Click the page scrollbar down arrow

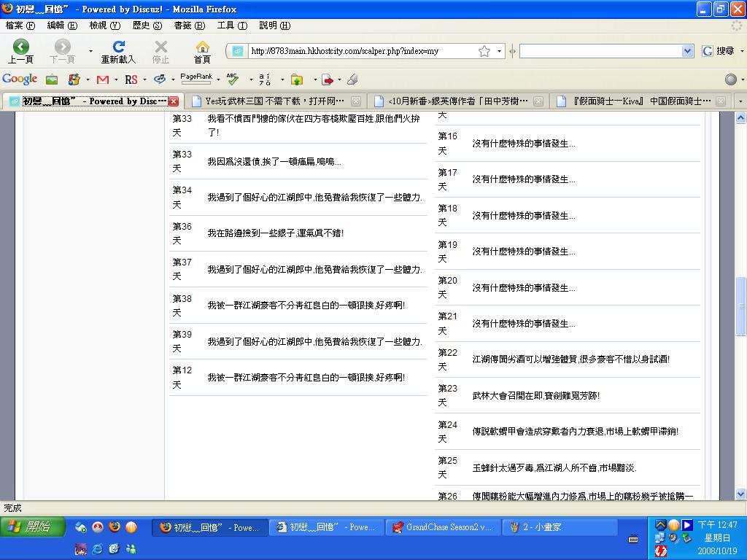[741, 494]
